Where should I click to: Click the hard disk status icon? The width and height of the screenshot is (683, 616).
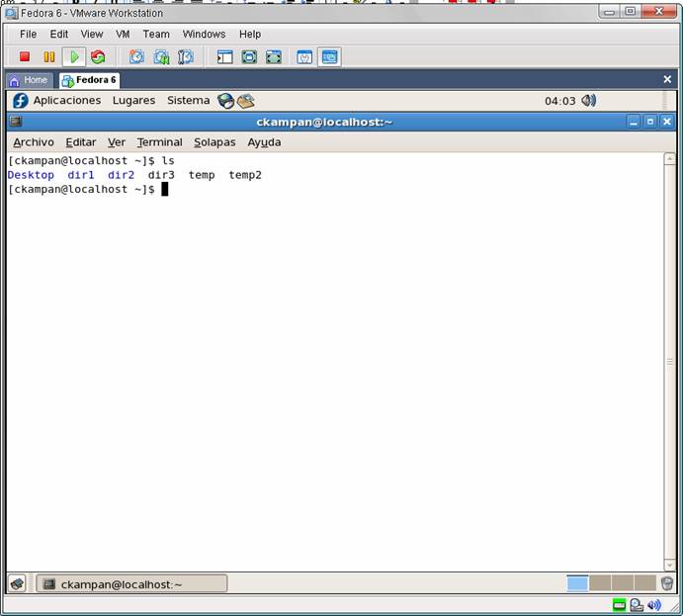(637, 605)
